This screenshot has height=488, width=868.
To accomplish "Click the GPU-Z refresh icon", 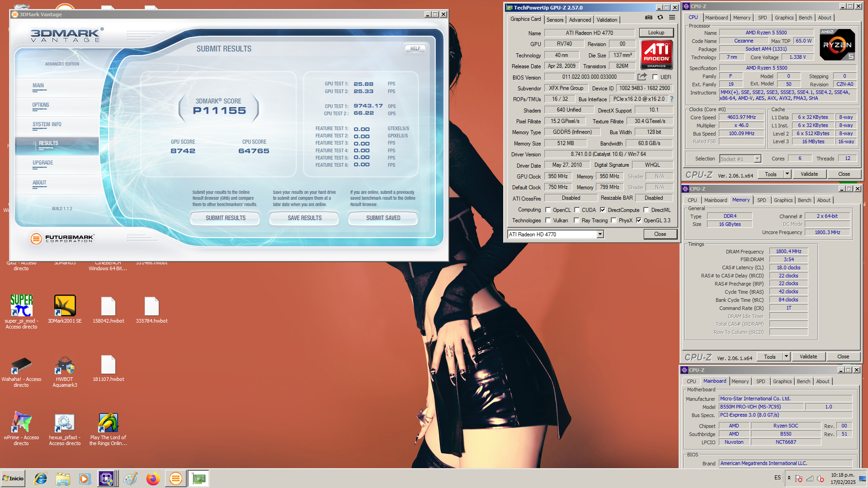I will coord(660,17).
